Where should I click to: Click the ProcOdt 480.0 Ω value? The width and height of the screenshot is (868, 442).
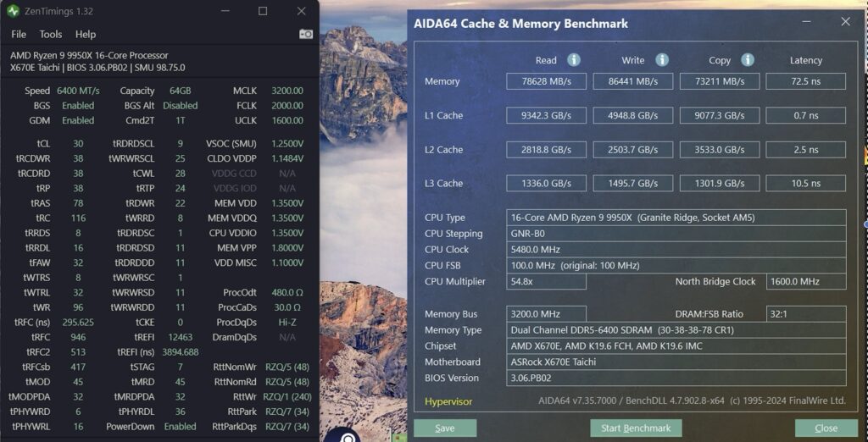tap(287, 293)
